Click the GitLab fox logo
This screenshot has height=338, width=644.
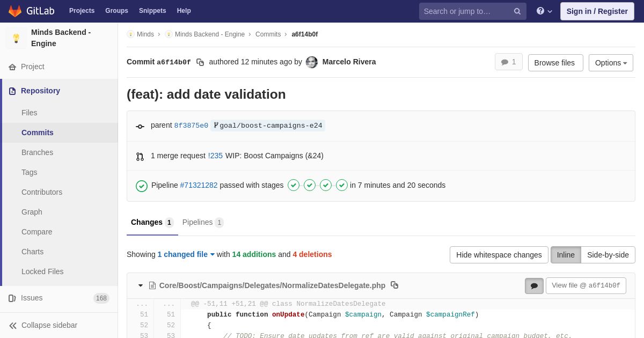pos(15,11)
